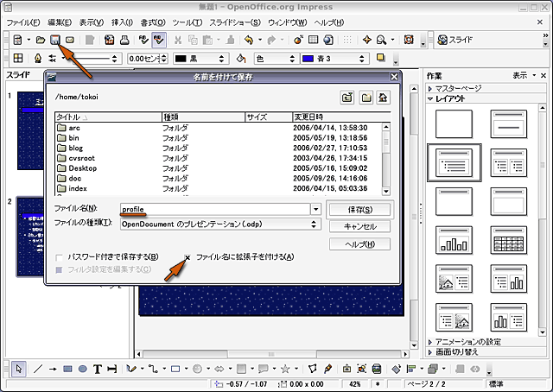Open the file type selector for .odp
This screenshot has width=553, height=392.
315,224
